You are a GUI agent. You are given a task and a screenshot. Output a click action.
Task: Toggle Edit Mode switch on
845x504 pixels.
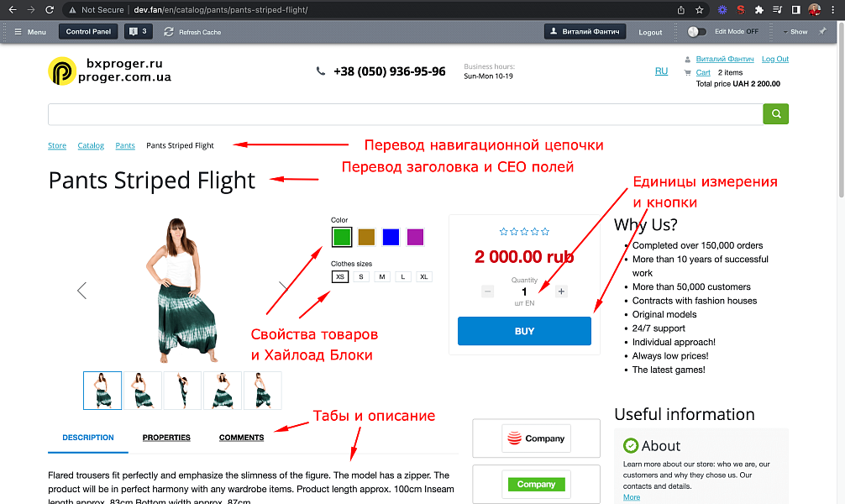pyautogui.click(x=697, y=32)
